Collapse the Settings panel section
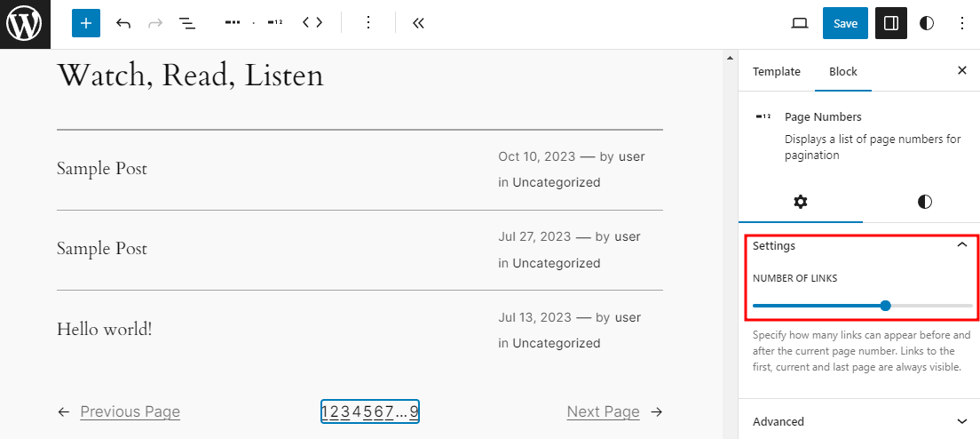 tap(961, 245)
